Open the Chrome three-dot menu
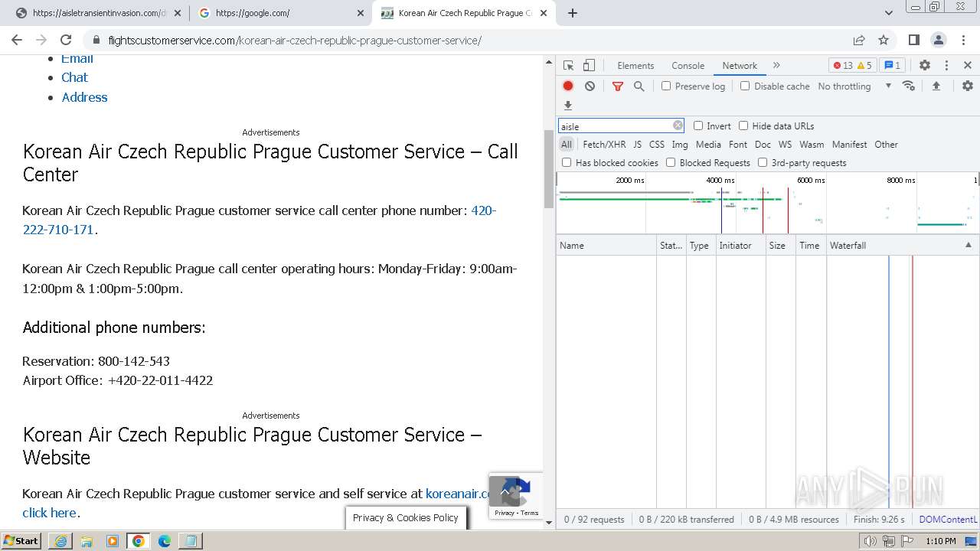Viewport: 980px width, 551px height. click(963, 40)
